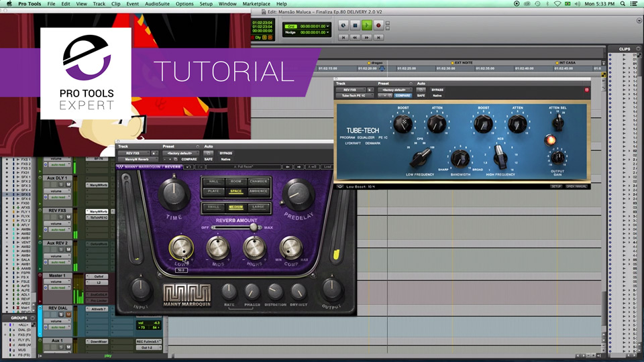Open the Track menu
This screenshot has height=362, width=644.
pyautogui.click(x=99, y=4)
